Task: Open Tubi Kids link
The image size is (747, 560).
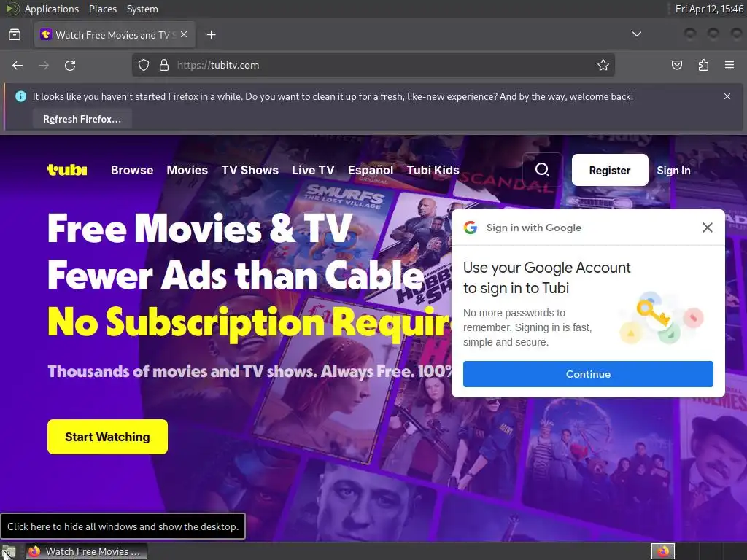Action: point(433,170)
